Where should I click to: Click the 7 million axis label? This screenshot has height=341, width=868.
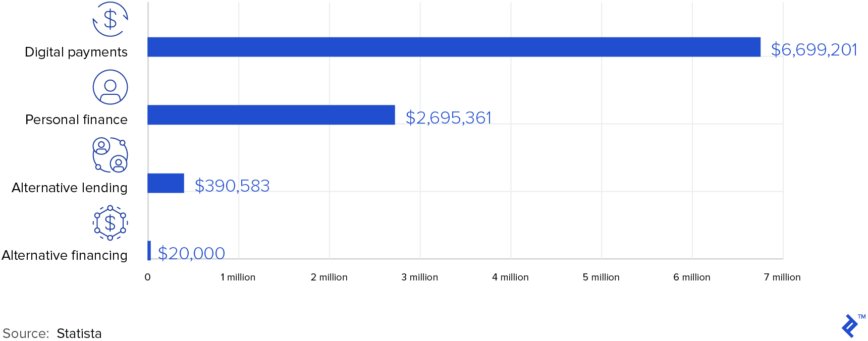pos(782,277)
